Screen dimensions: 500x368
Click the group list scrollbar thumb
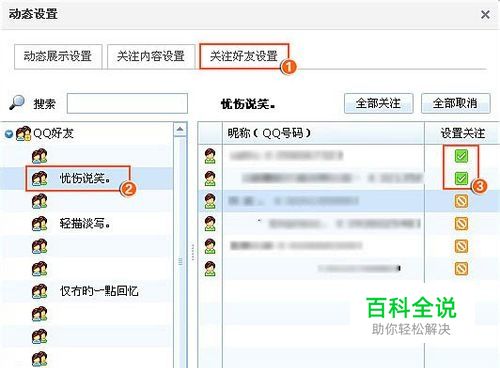point(180,262)
